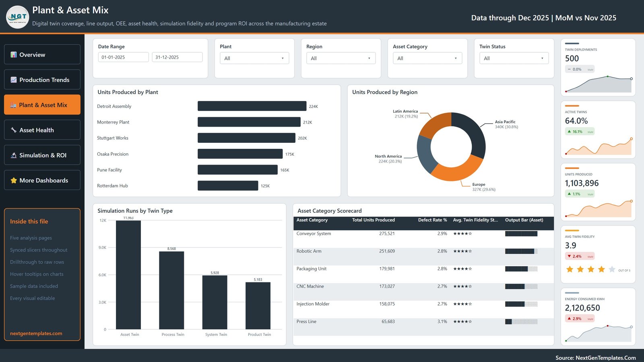Click the star icon beside More Dashboards
The width and height of the screenshot is (644, 362).
pyautogui.click(x=13, y=181)
